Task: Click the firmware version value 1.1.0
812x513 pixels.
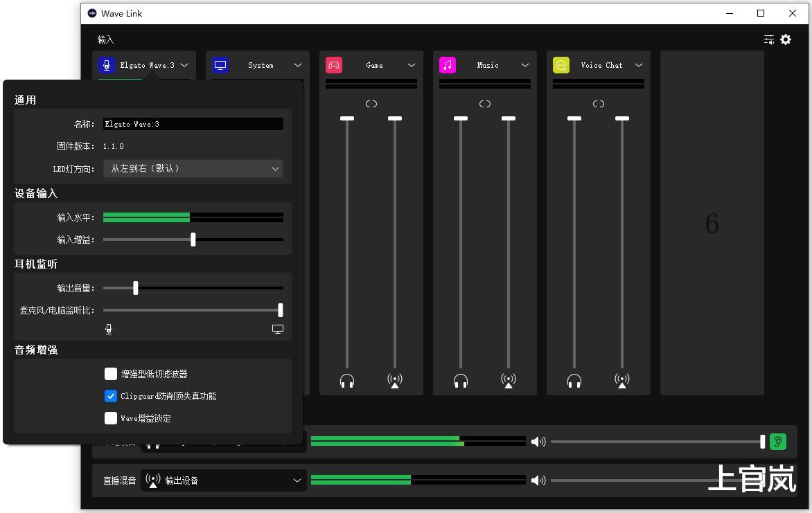Action: tap(114, 147)
